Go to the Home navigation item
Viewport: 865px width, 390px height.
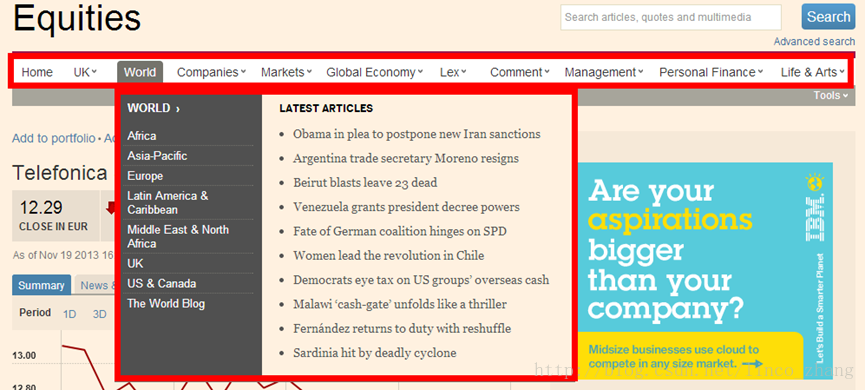[37, 72]
